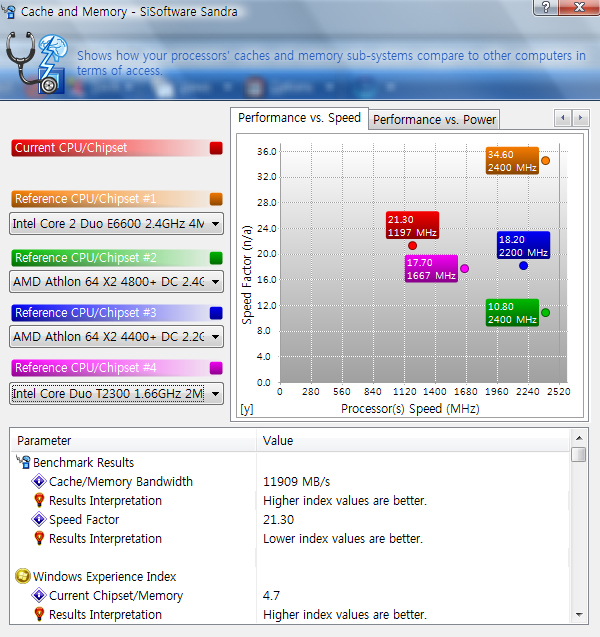
Task: Click the Value column header
Action: point(413,441)
